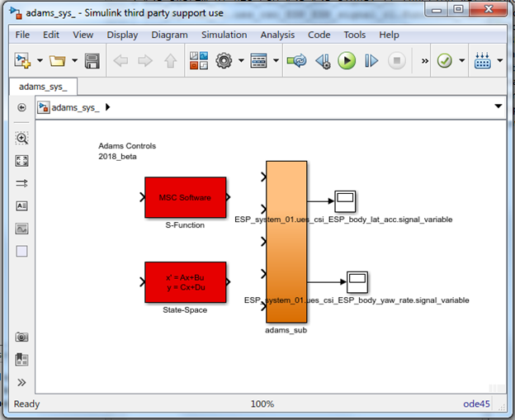Open the Model Advisor checkmark dropdown arrow
The width and height of the screenshot is (515, 420).
pos(462,60)
